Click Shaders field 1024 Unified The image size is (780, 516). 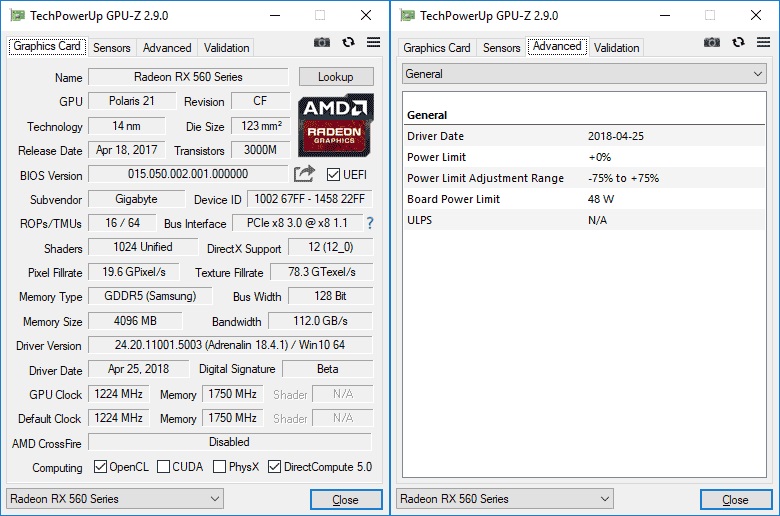coord(143,247)
